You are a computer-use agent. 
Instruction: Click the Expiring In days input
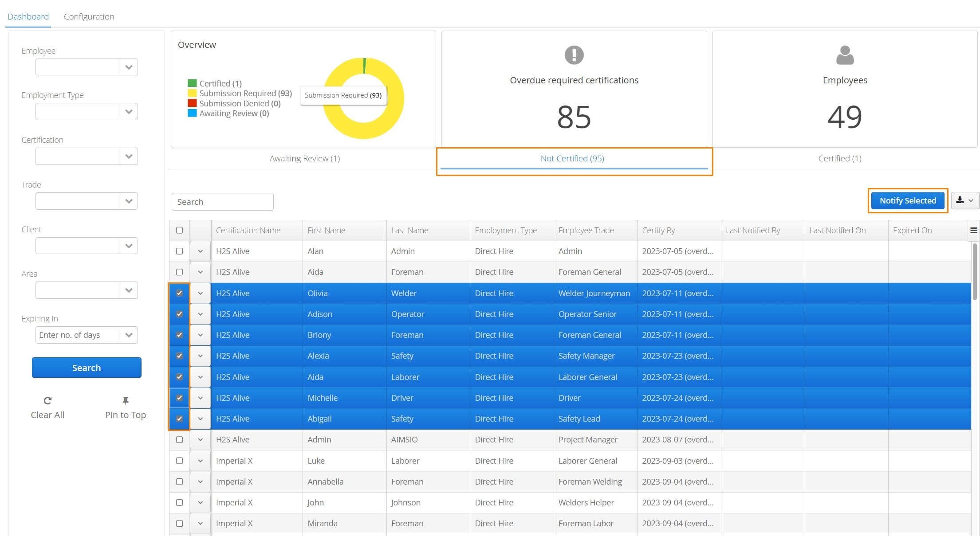[x=78, y=335]
